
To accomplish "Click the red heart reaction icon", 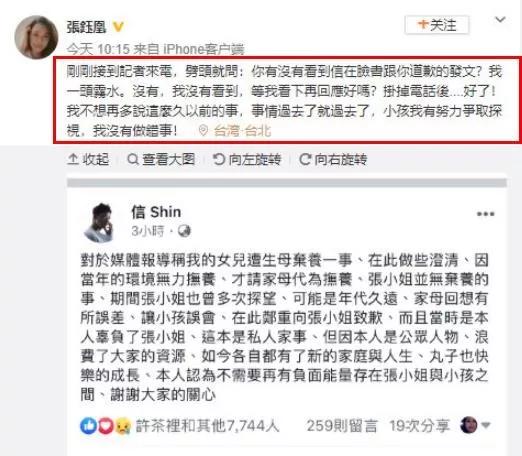I will (105, 426).
